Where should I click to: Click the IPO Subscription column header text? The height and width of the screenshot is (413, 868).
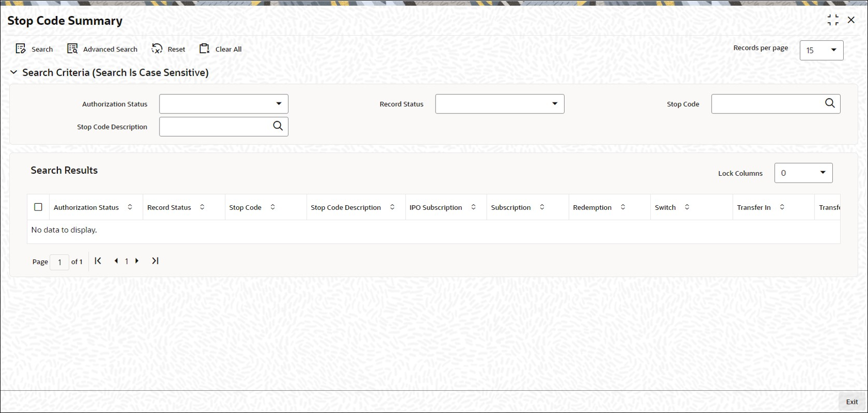pos(436,207)
